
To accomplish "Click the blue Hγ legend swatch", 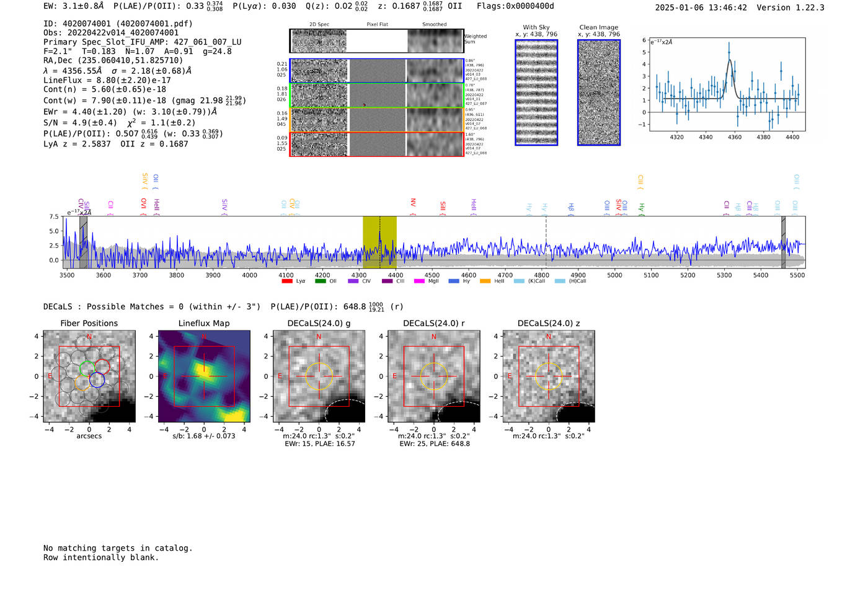I will (454, 281).
